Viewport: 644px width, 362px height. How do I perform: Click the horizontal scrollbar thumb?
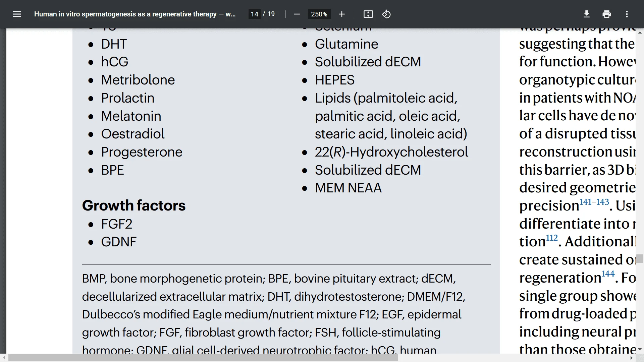203,358
